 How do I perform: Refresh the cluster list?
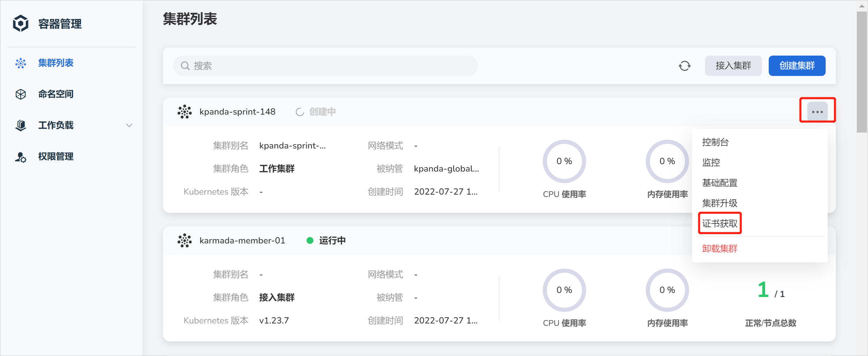coord(684,66)
